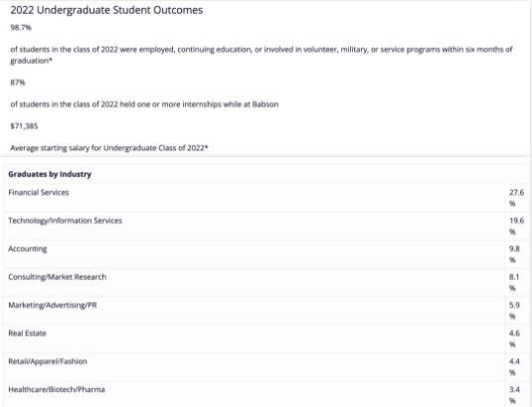
Task: Click the 8.1% Consulting value
Action: 514,283
